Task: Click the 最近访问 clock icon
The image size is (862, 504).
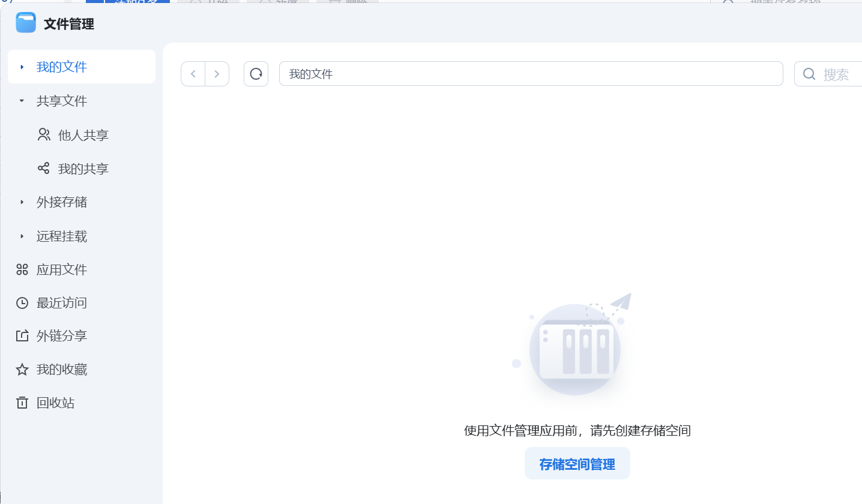Action: 22,303
